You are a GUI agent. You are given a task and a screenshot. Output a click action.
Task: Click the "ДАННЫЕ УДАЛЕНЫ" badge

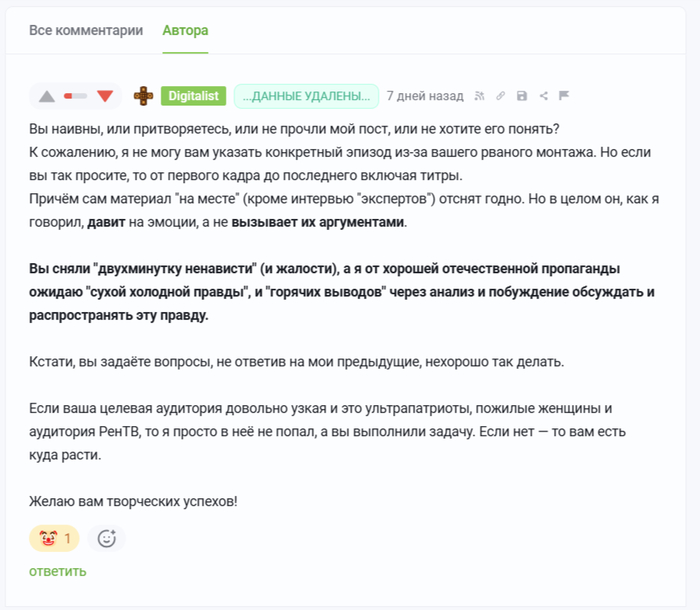pos(306,96)
